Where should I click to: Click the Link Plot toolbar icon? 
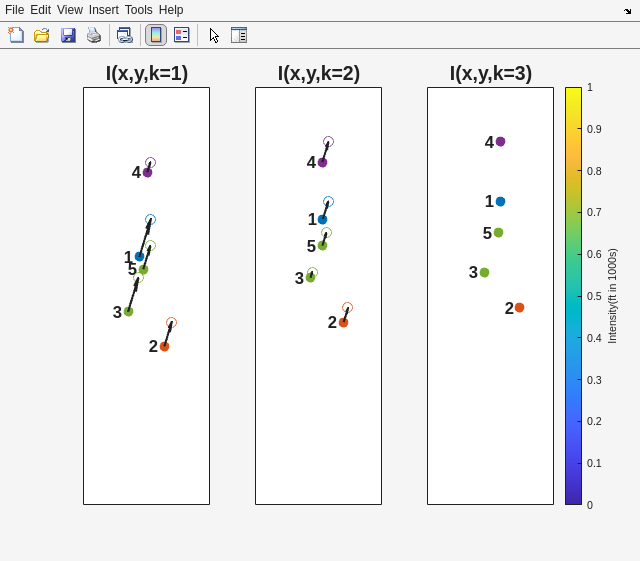point(124,35)
